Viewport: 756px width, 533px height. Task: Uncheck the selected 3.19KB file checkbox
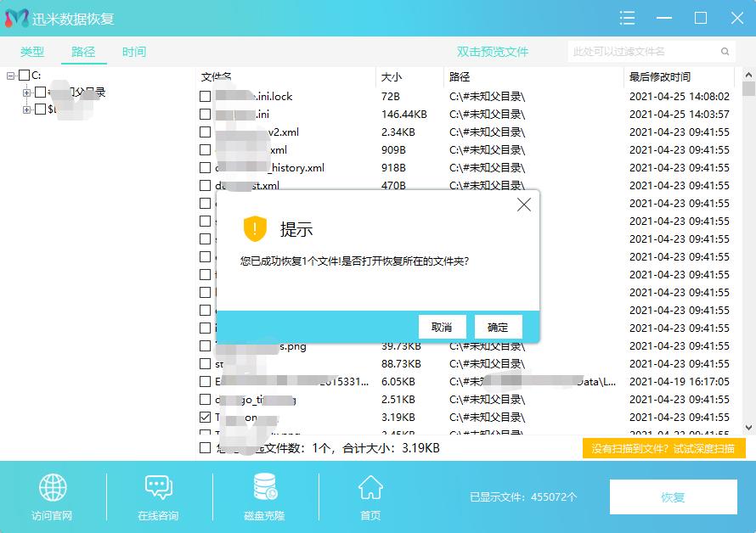pyautogui.click(x=203, y=417)
